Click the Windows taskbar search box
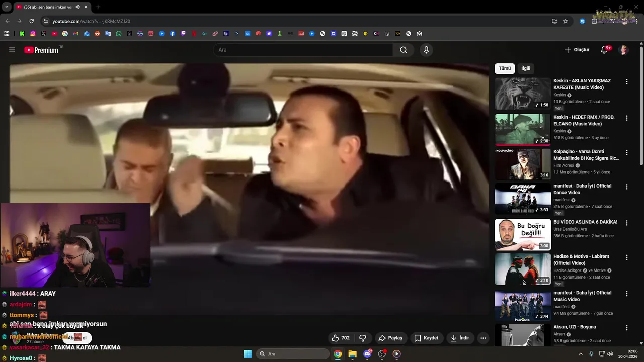The width and height of the screenshot is (644, 362). (292, 354)
